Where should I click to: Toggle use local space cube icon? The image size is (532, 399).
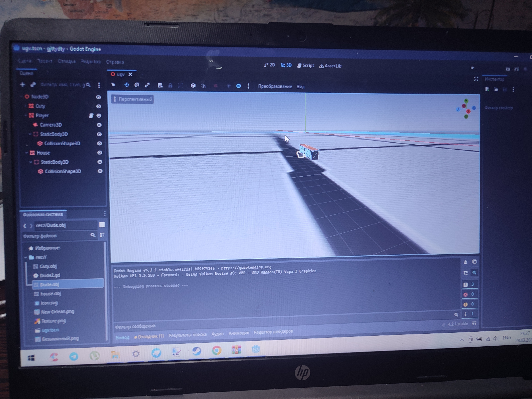[x=193, y=85]
